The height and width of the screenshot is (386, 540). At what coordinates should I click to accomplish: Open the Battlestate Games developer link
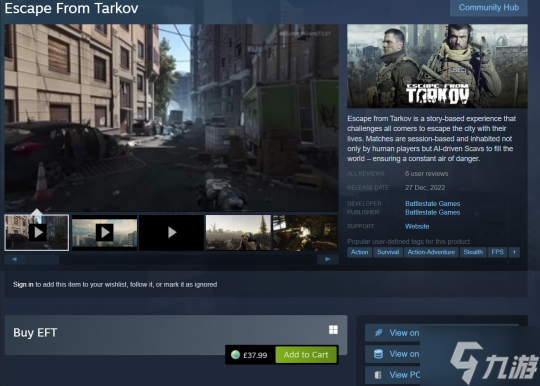[x=433, y=204]
